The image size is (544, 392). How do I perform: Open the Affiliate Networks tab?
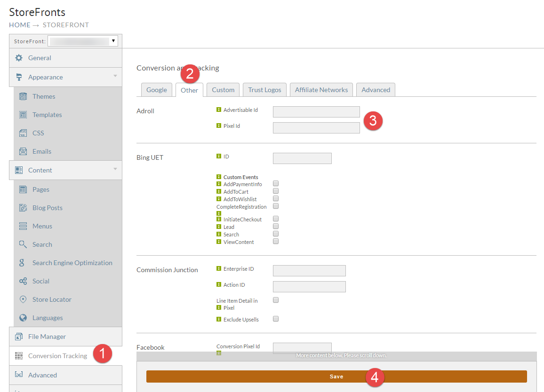321,90
